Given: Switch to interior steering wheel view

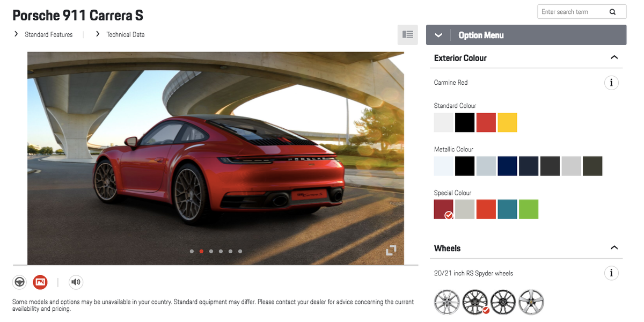Looking at the screenshot, I should [x=20, y=282].
